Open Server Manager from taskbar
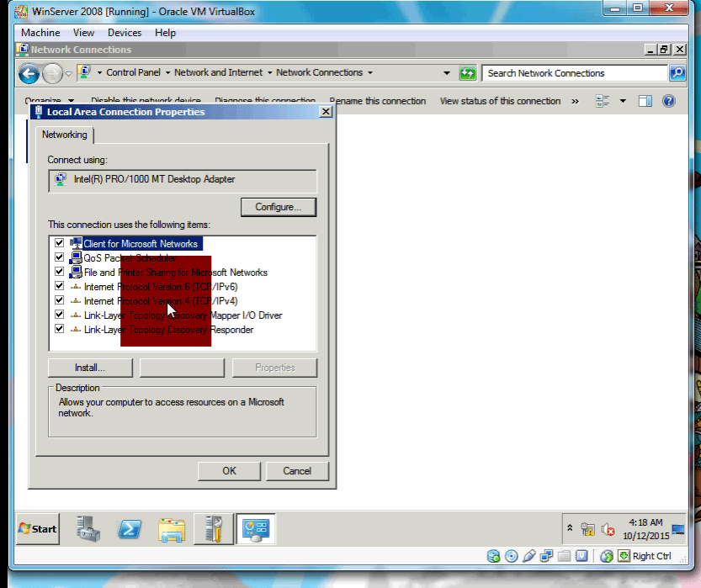701x588 pixels. coord(88,529)
